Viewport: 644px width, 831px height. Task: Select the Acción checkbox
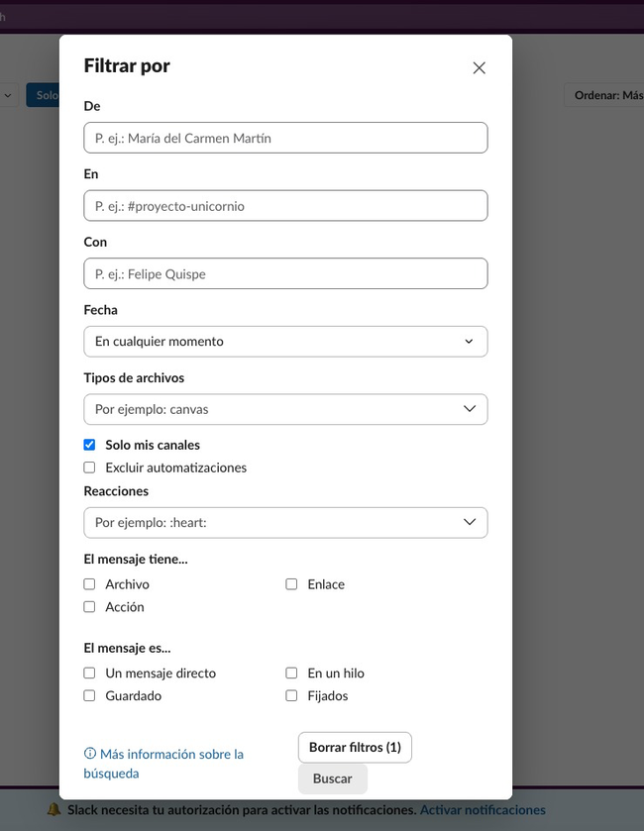[89, 607]
